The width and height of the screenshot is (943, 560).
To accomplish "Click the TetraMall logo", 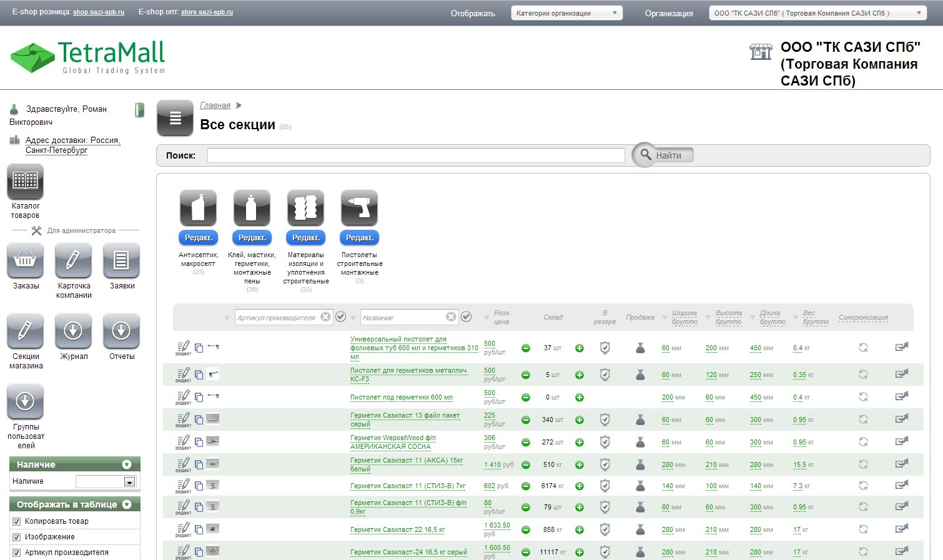I will coord(88,57).
